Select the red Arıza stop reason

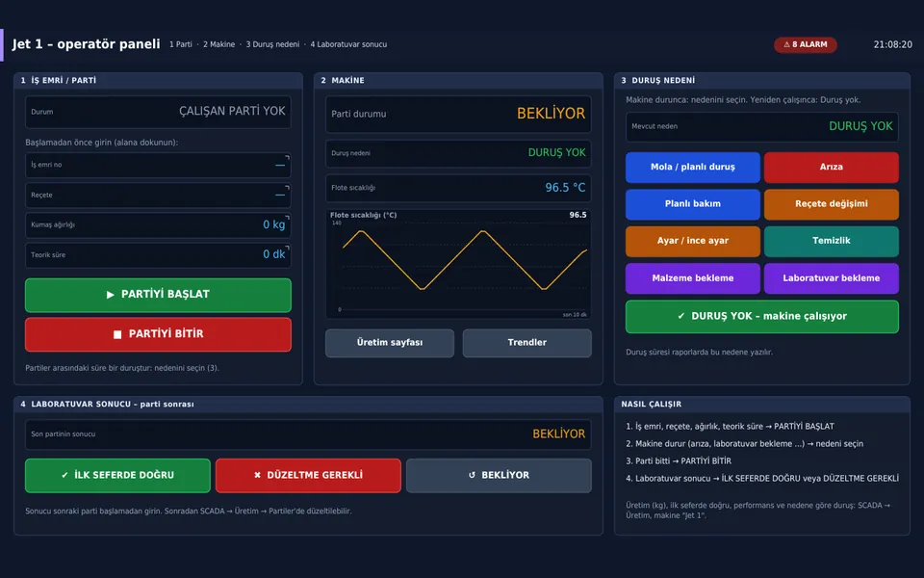(x=832, y=168)
